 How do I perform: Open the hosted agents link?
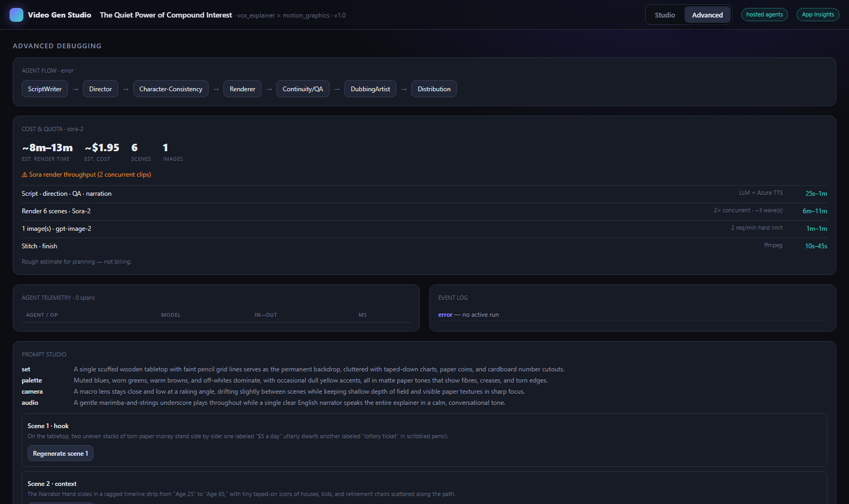click(x=765, y=15)
